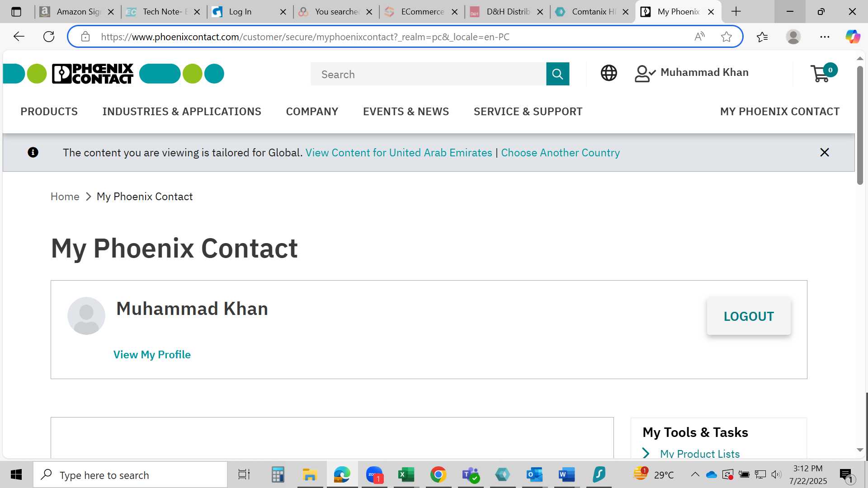Click the Read aloud icon in the address bar
The image size is (868, 488).
click(x=699, y=37)
